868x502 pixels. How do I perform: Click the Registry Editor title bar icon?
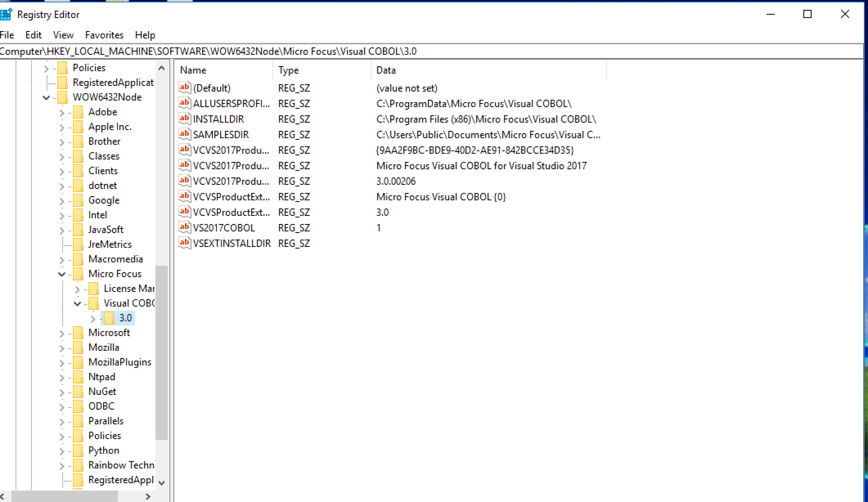[6, 15]
